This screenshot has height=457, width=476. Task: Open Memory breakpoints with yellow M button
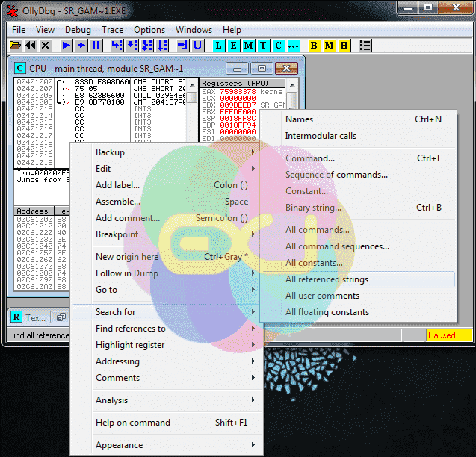[329, 46]
